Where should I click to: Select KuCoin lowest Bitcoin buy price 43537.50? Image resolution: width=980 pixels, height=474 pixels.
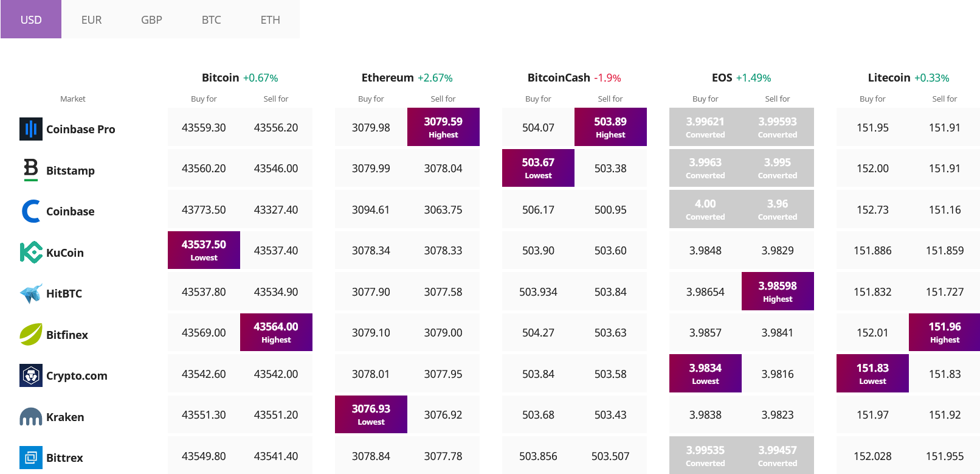click(204, 250)
